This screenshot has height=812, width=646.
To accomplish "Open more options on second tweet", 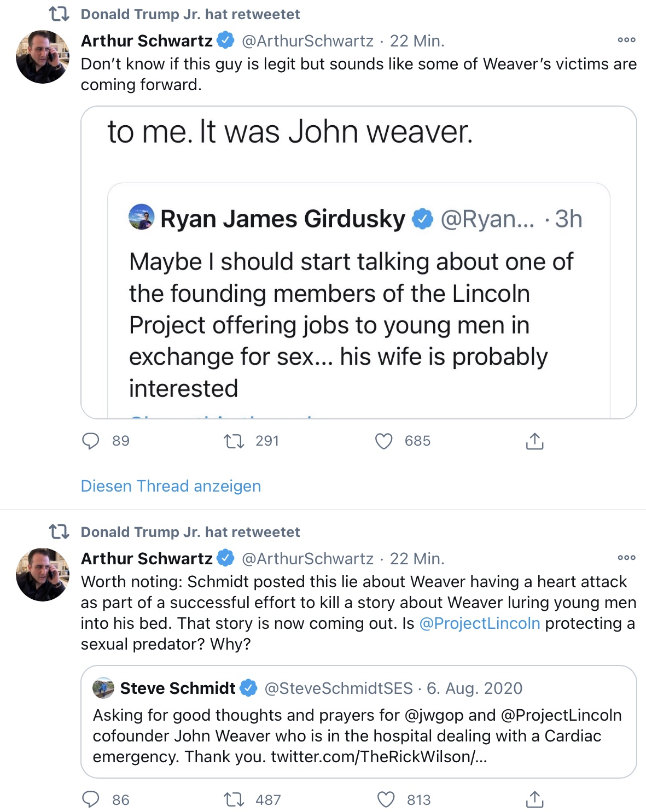I will click(x=626, y=558).
